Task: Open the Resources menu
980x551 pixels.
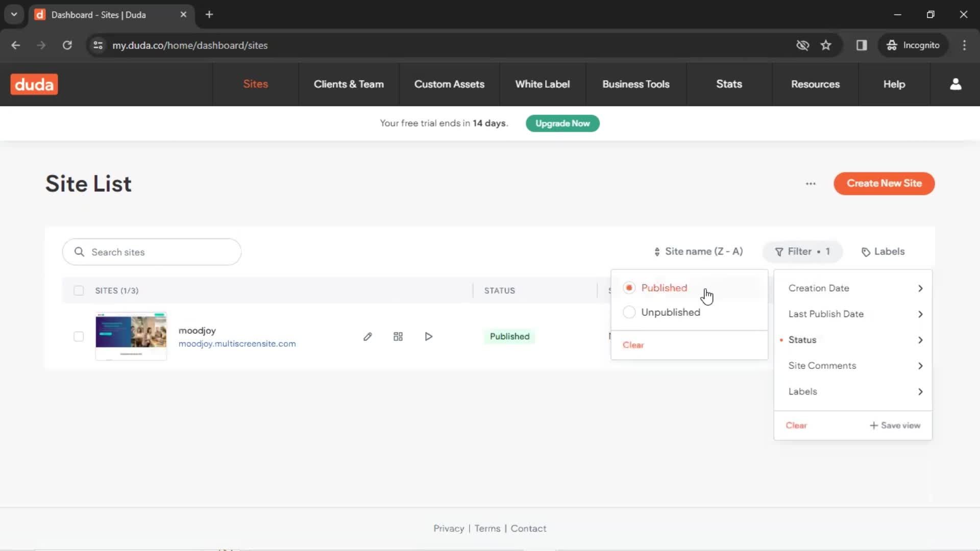Action: pyautogui.click(x=815, y=84)
